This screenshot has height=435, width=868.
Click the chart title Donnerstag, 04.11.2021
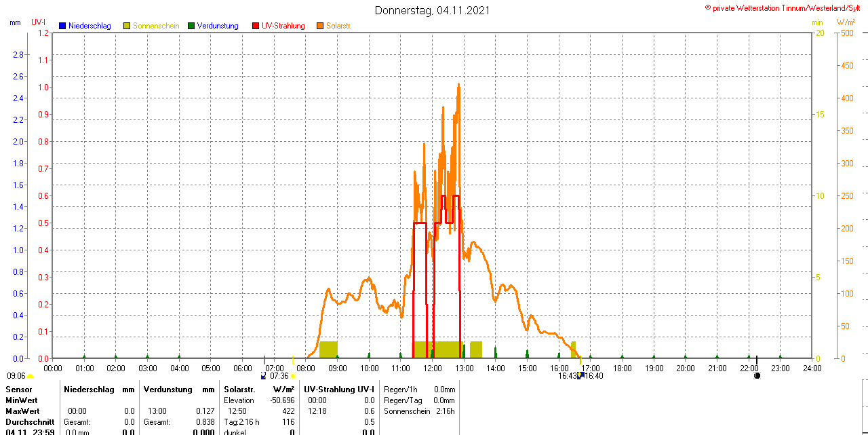433,10
